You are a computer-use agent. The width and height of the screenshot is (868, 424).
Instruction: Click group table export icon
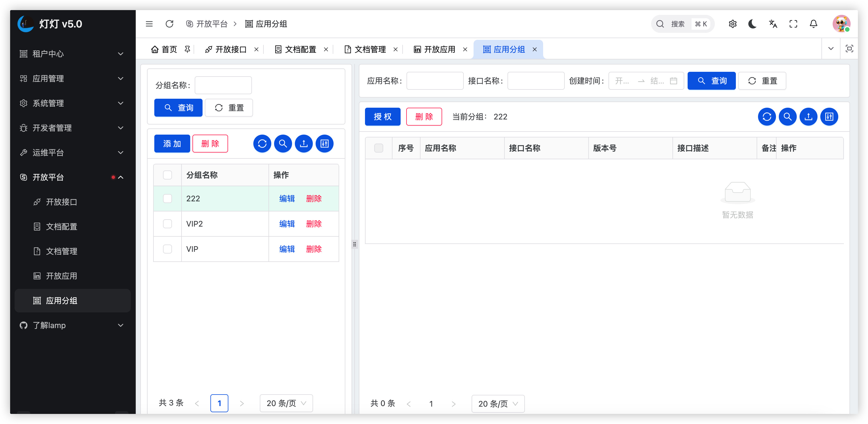tap(304, 144)
